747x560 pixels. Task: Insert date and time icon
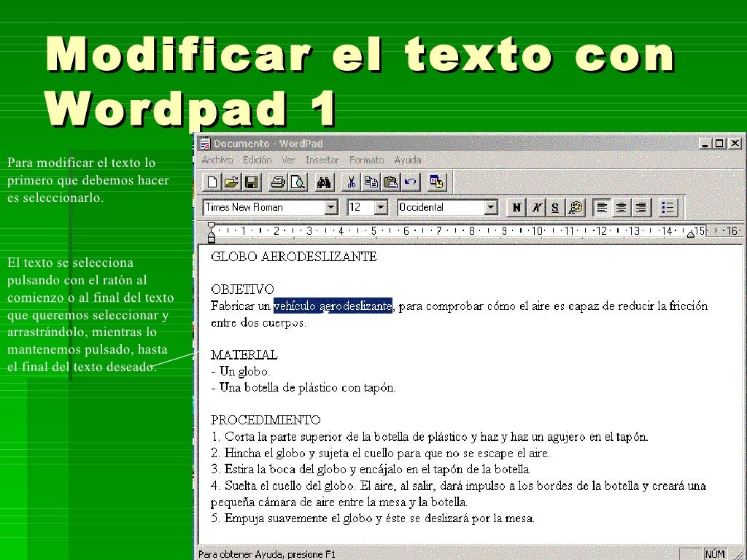pyautogui.click(x=437, y=182)
